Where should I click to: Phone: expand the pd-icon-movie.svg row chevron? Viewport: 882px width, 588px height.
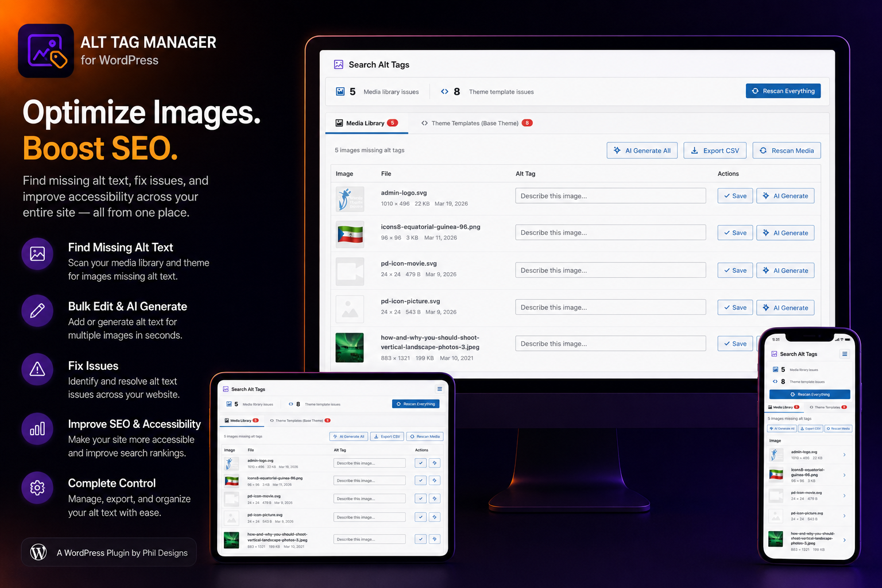click(x=844, y=496)
